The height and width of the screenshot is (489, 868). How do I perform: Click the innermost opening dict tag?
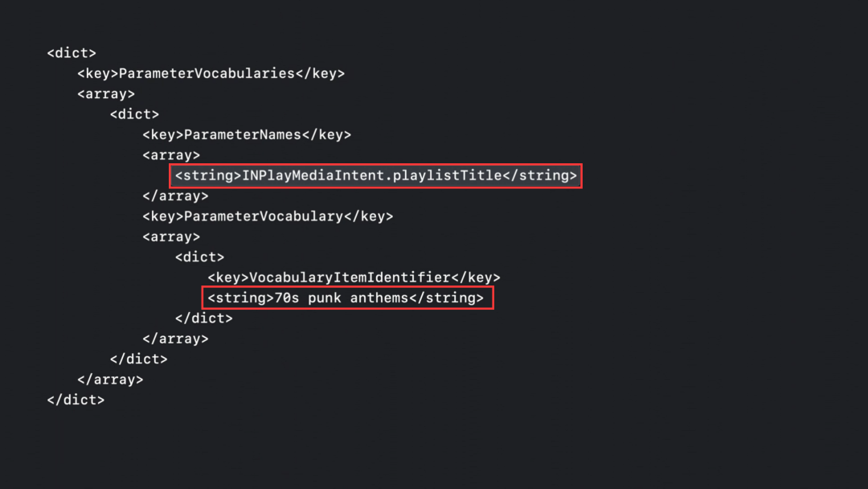tap(200, 257)
